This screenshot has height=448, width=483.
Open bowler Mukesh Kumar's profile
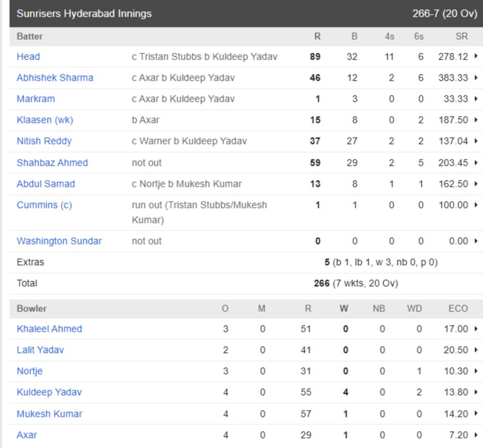point(49,414)
